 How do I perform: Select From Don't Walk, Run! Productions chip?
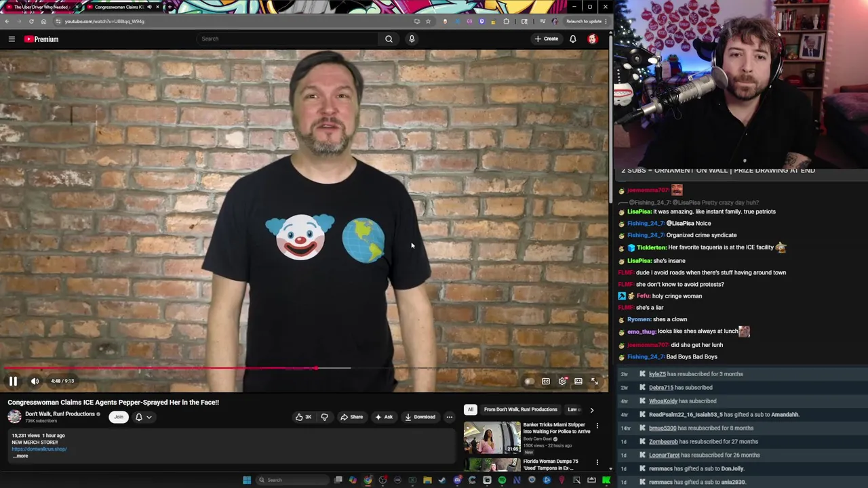pos(521,409)
